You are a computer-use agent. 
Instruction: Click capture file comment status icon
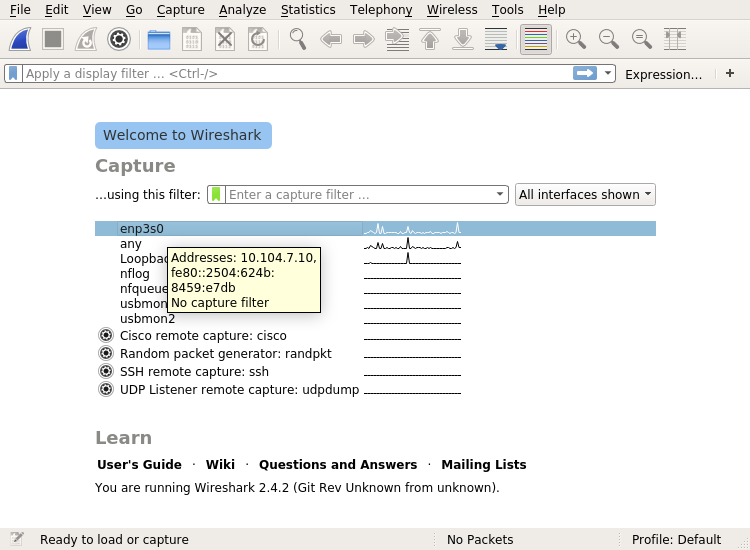(17, 539)
